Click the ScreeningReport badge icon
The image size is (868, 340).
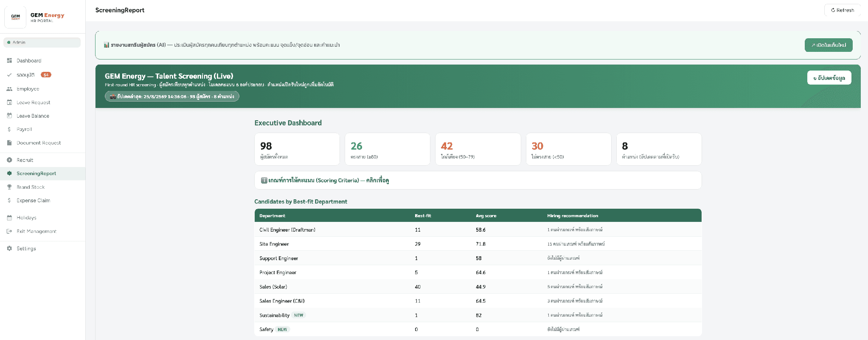tap(9, 173)
